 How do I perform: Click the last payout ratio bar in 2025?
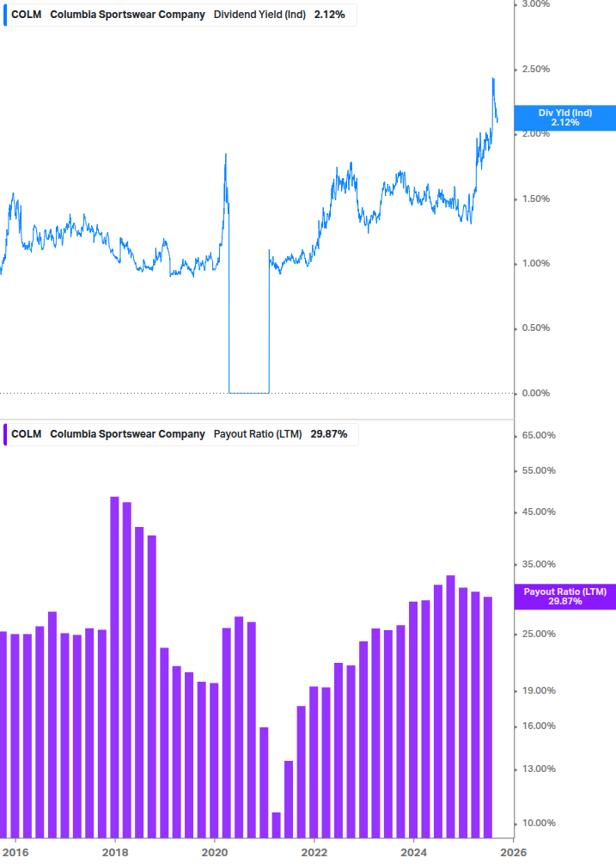pyautogui.click(x=488, y=717)
